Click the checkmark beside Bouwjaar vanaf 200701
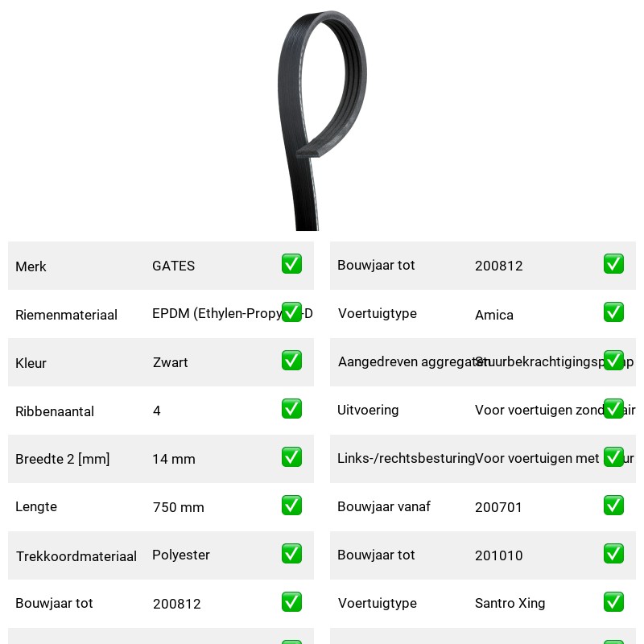This screenshot has width=644, height=644. pyautogui.click(x=613, y=506)
